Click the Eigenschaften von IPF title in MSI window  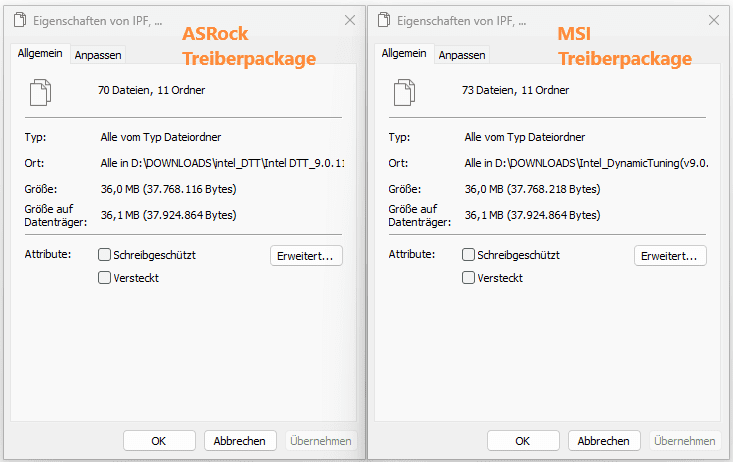point(461,21)
